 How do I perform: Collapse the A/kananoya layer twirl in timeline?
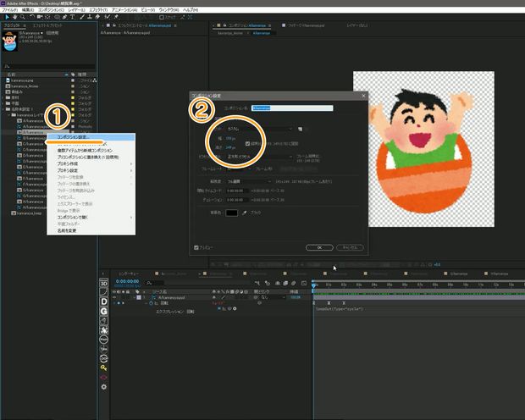[135, 297]
